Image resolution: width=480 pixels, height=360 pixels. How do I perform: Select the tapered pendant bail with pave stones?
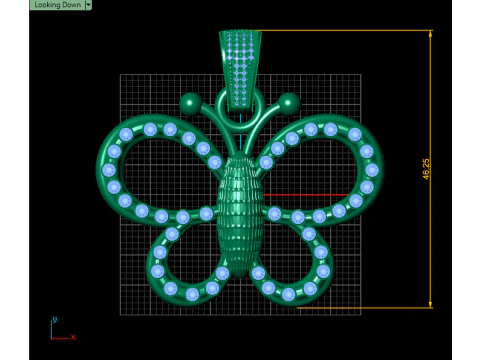pyautogui.click(x=240, y=70)
